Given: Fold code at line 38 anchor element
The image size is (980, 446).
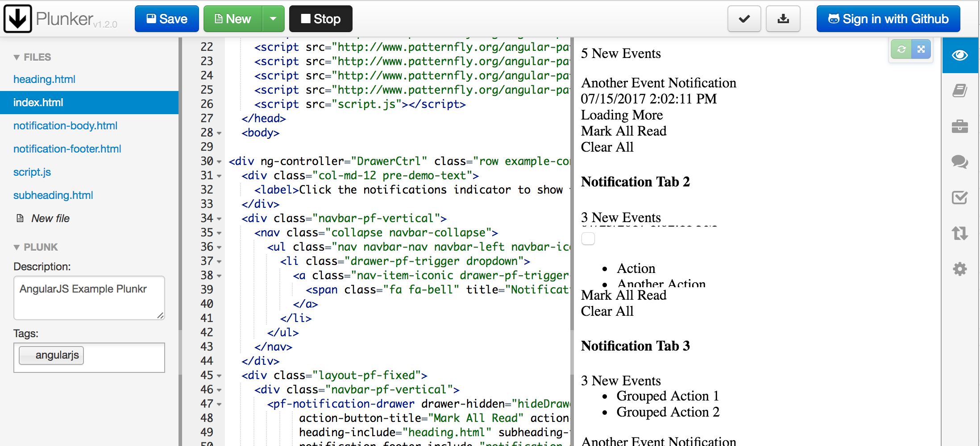Looking at the screenshot, I should tap(219, 276).
